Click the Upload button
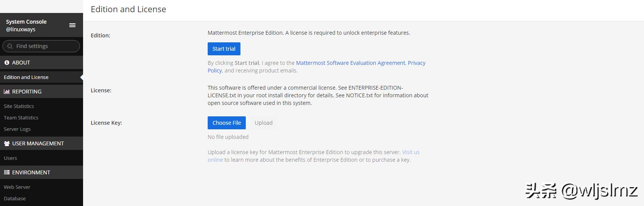 click(264, 123)
